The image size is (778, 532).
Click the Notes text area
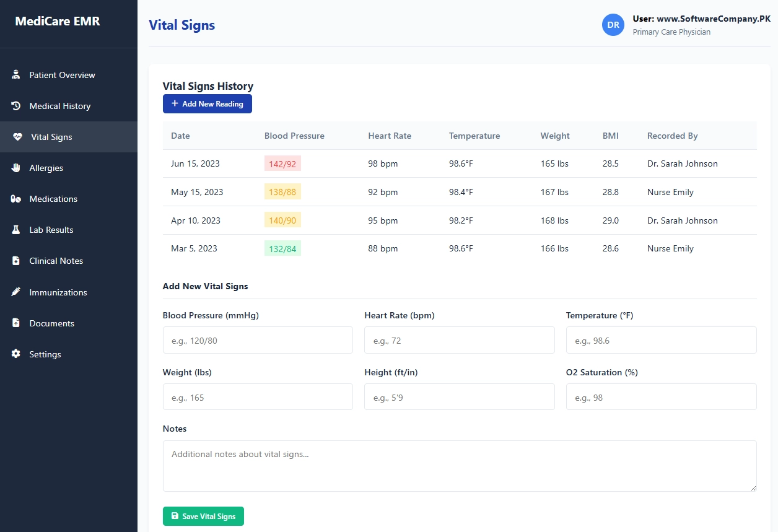tap(459, 466)
